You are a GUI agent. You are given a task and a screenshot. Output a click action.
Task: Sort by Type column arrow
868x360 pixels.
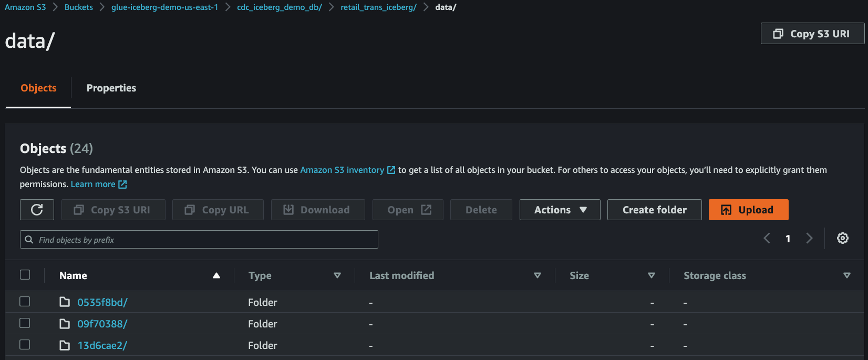(337, 275)
